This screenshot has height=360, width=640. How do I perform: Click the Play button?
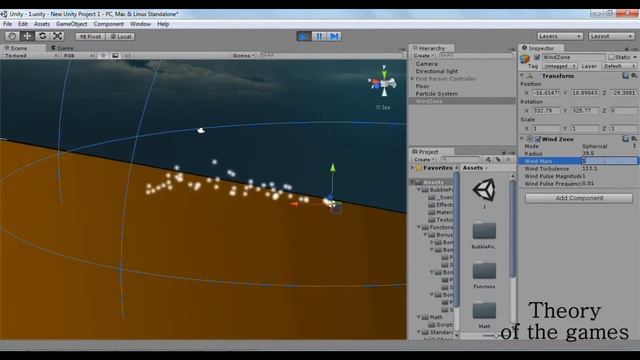[304, 36]
